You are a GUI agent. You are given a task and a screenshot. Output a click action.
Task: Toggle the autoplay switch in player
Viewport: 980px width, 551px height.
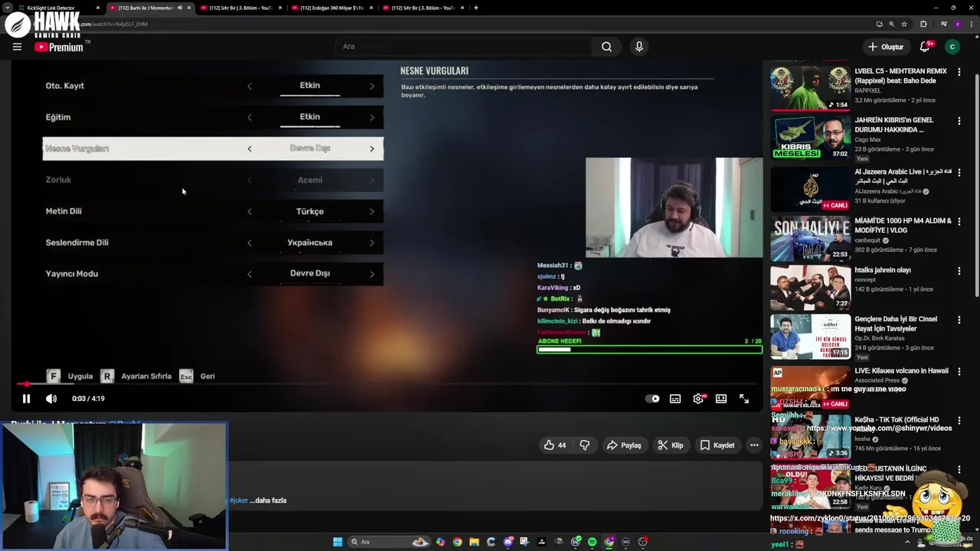tap(652, 399)
